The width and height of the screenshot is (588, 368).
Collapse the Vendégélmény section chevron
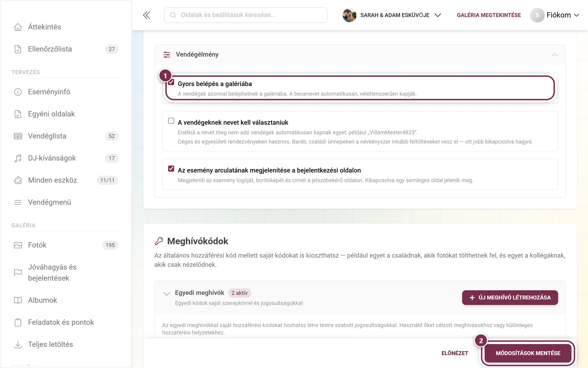[x=554, y=55]
